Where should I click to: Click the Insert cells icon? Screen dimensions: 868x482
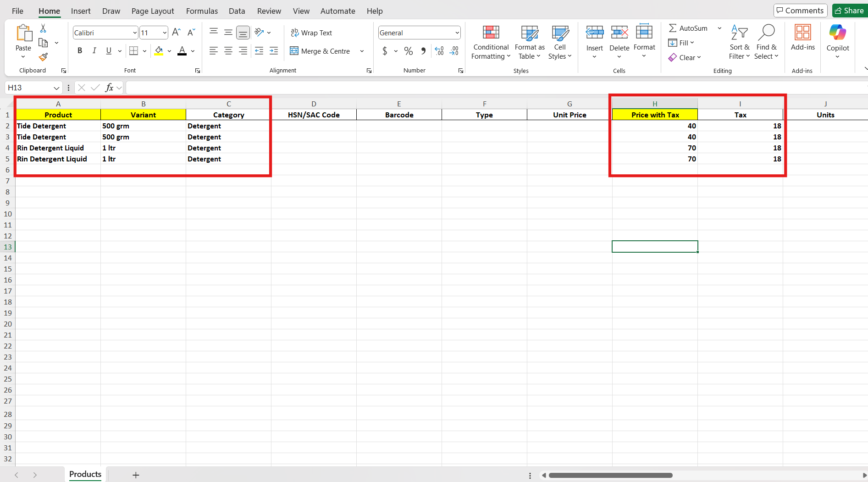tap(595, 32)
